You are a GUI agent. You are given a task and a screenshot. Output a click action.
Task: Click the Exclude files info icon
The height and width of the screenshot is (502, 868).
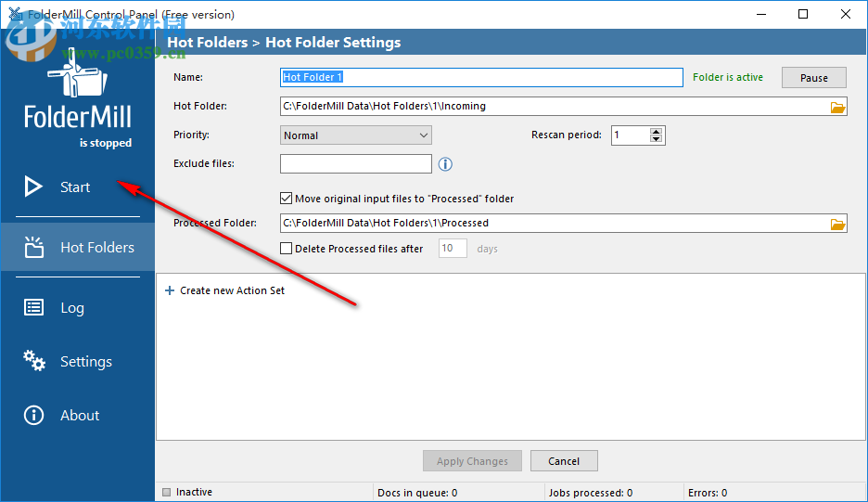pos(445,164)
